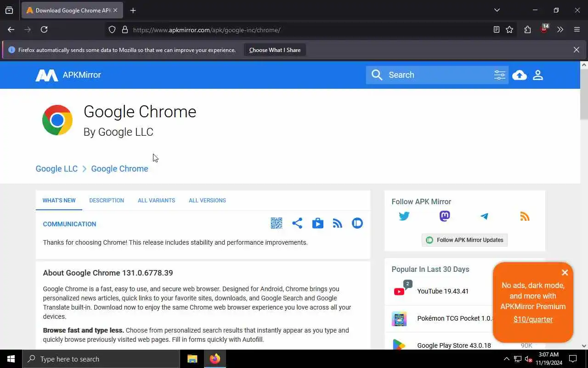Click the YouTube app icon
The width and height of the screenshot is (588, 368).
pos(399,291)
